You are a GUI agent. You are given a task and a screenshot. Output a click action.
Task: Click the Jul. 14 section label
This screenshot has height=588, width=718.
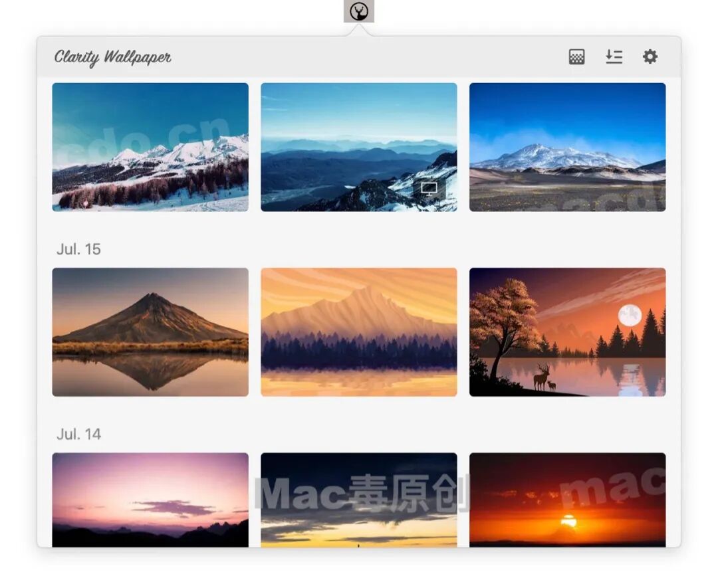[x=77, y=435]
